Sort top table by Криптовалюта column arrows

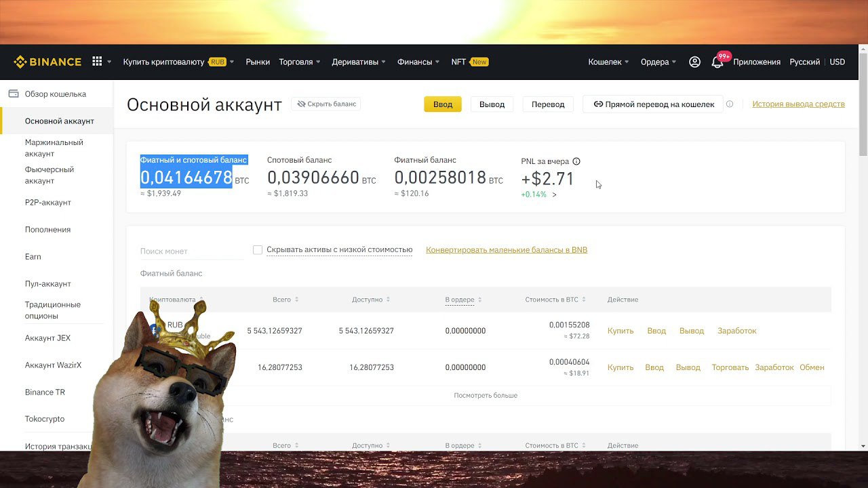point(201,300)
